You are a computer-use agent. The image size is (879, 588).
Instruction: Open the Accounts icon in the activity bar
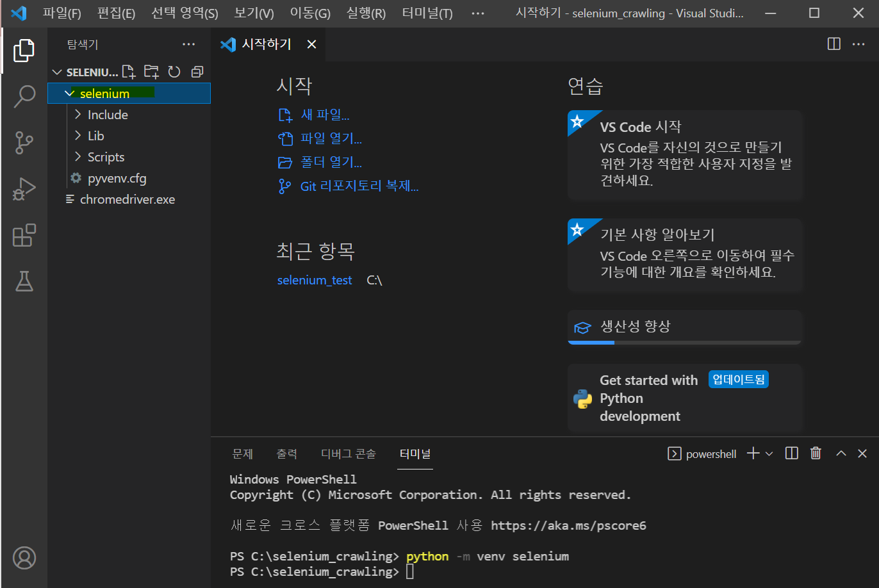pos(24,558)
